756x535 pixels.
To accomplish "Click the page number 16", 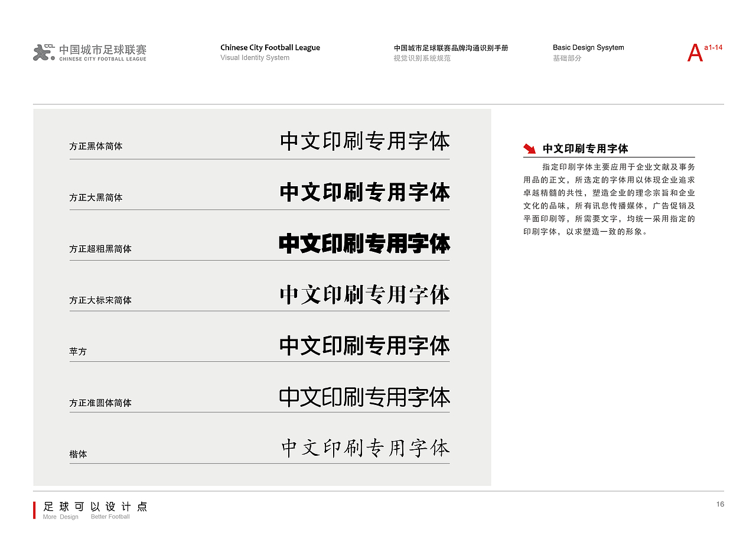I will point(719,504).
